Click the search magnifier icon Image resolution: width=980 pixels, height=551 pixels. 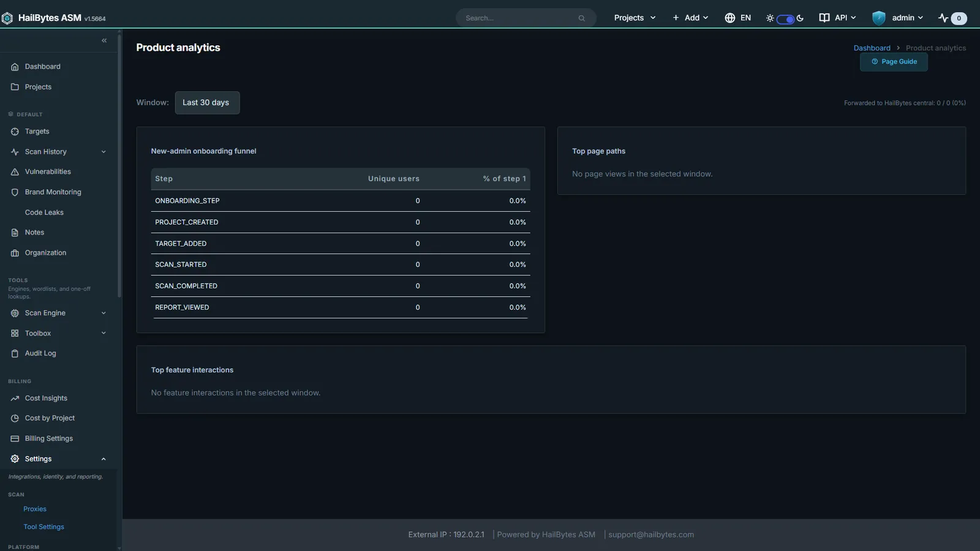click(x=582, y=18)
